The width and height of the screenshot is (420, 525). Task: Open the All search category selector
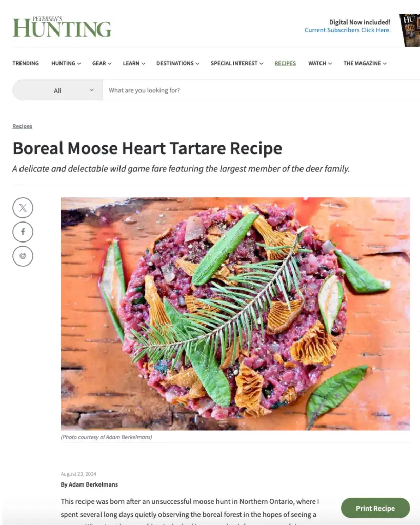coord(57,90)
